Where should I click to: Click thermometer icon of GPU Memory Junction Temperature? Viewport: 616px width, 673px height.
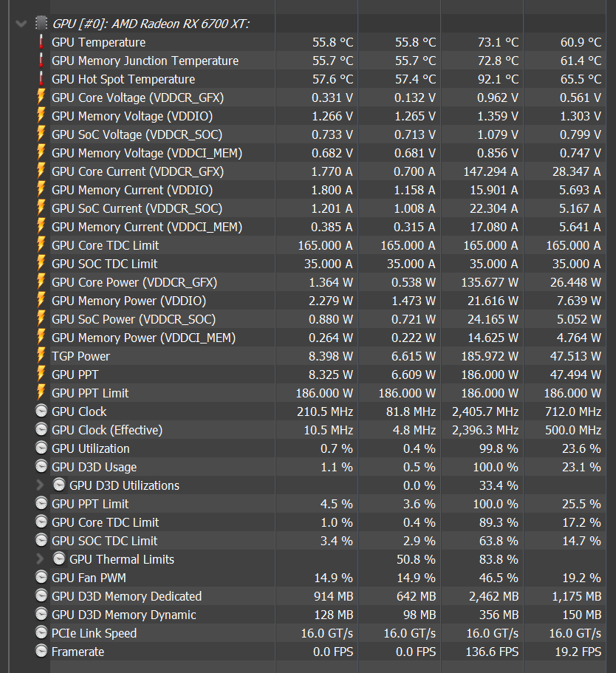41,61
